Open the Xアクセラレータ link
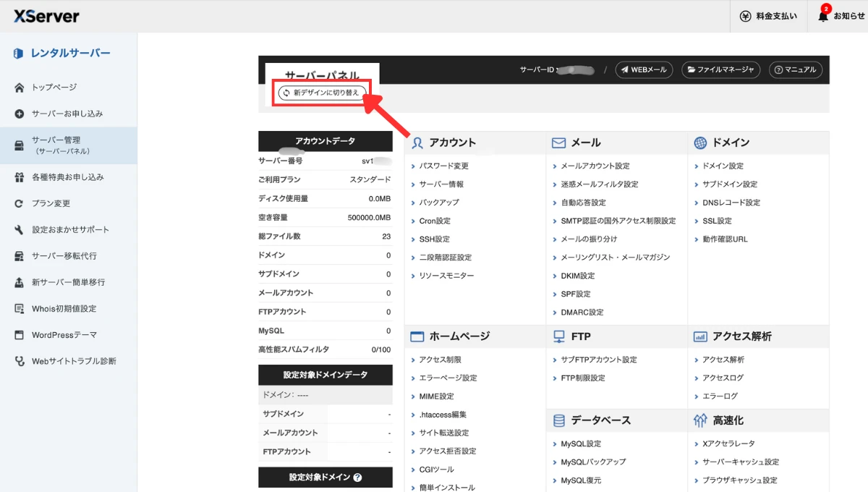The image size is (868, 492). [729, 444]
